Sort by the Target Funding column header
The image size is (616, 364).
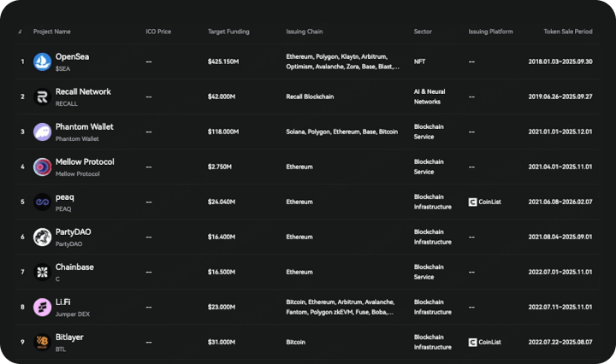[228, 32]
